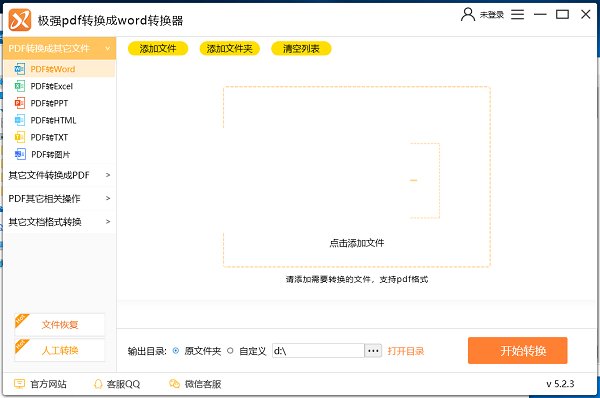The height and width of the screenshot is (398, 600).
Task: Click the 添加文件 button
Action: point(158,49)
